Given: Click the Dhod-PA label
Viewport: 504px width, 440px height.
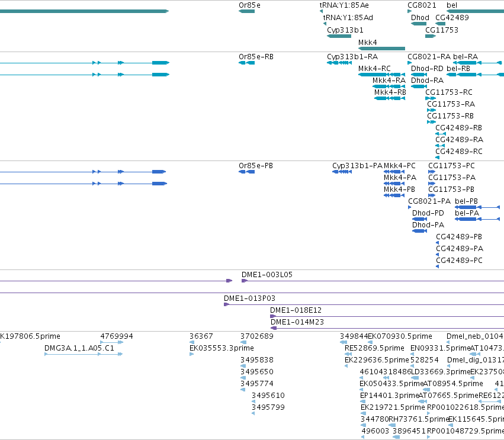Looking at the screenshot, I should (428, 225).
